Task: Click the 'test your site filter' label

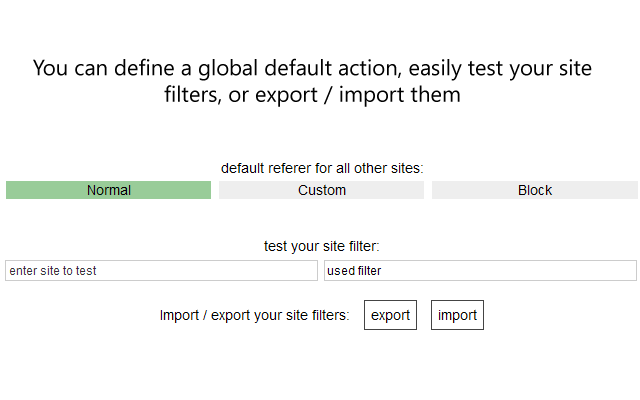Action: [322, 246]
